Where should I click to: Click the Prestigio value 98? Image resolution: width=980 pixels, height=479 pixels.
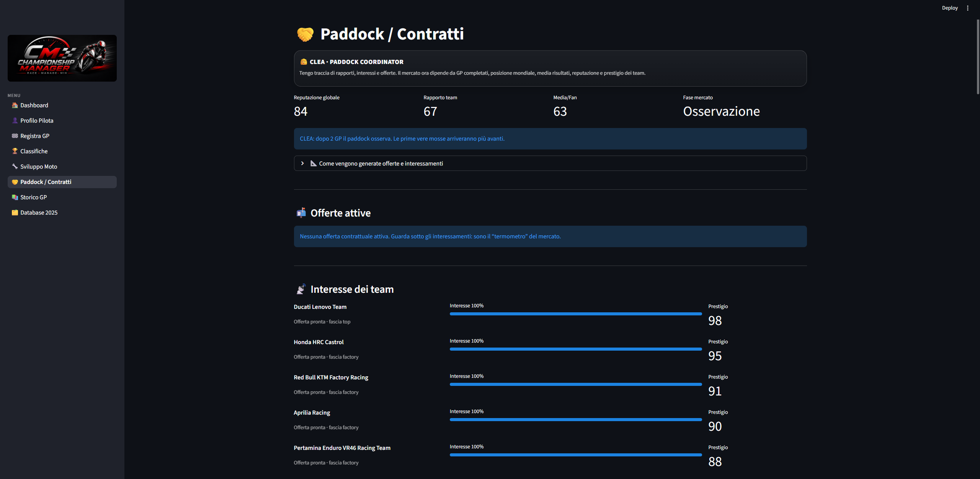[x=715, y=320]
